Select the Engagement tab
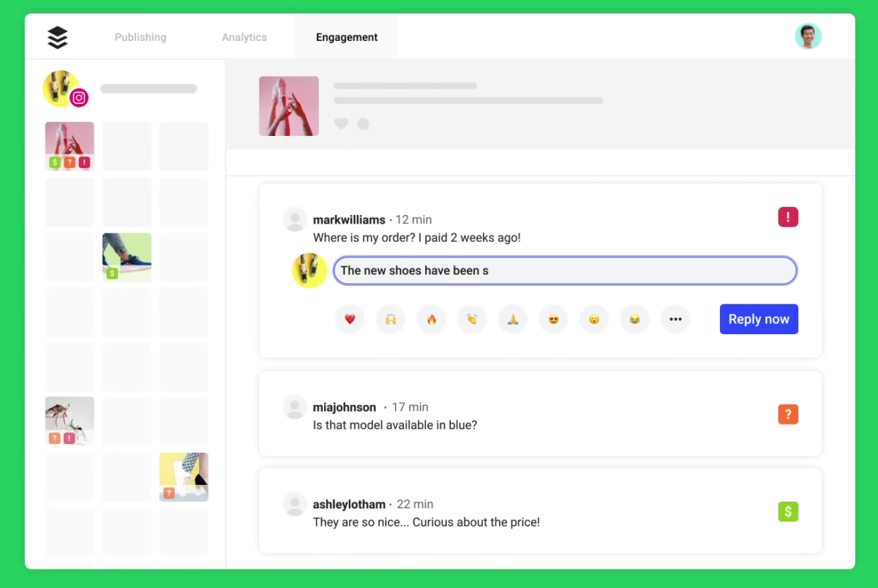The image size is (878, 588). [x=347, y=37]
